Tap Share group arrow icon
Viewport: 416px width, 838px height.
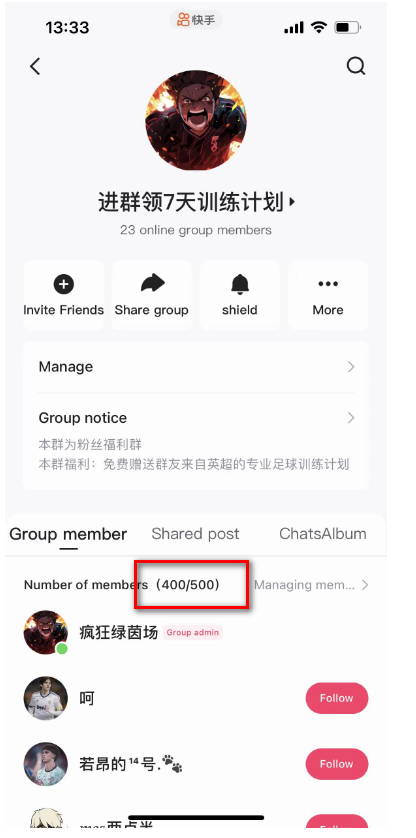[152, 284]
